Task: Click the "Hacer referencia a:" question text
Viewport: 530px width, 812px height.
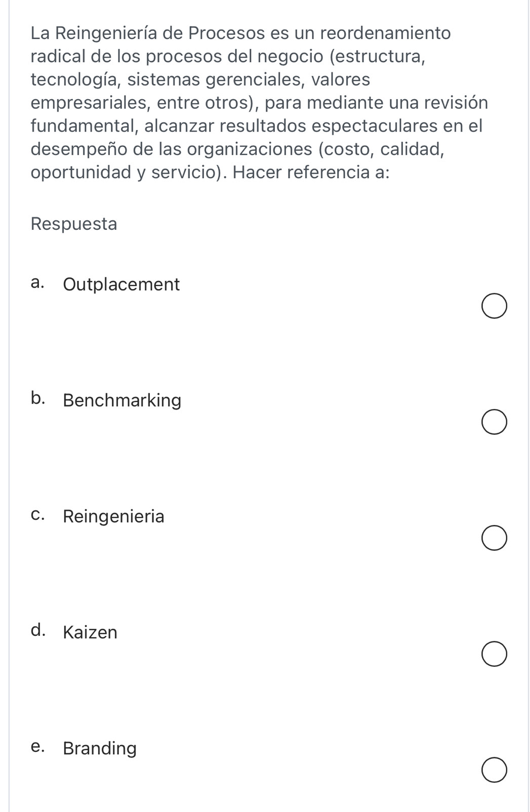Action: pyautogui.click(x=311, y=173)
